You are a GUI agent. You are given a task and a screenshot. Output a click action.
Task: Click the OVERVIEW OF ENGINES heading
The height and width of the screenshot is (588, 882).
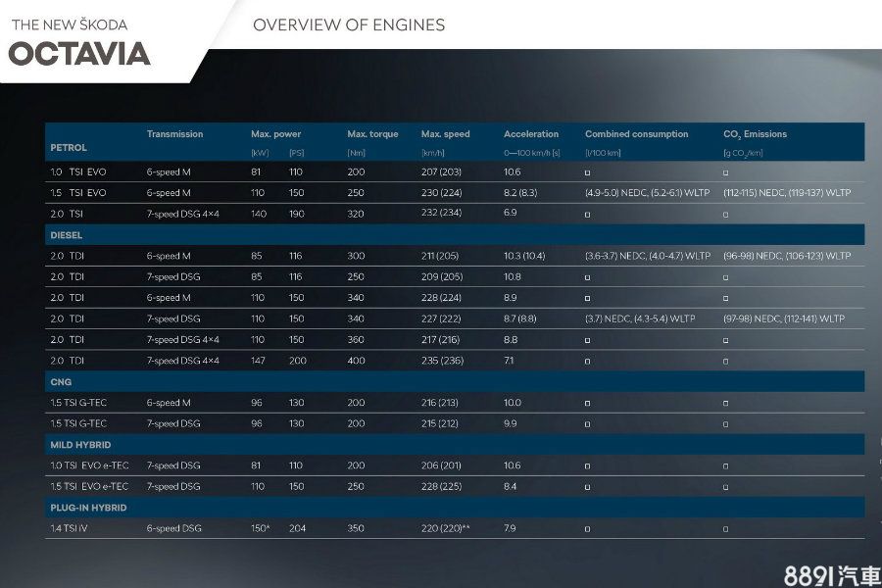(348, 24)
